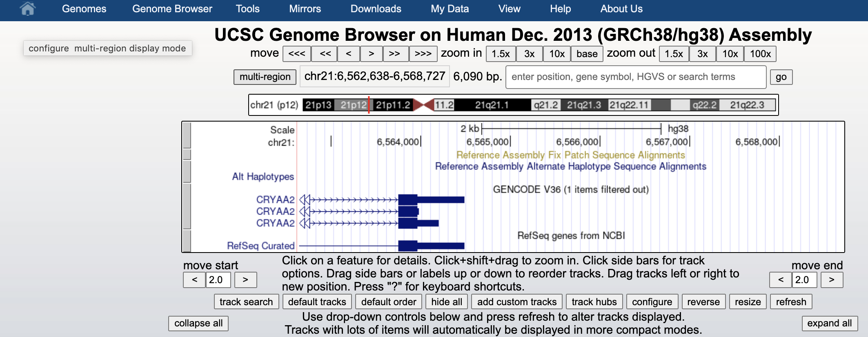Screen dimensions: 868x337
Task: Click the << move left button
Action: (x=325, y=54)
